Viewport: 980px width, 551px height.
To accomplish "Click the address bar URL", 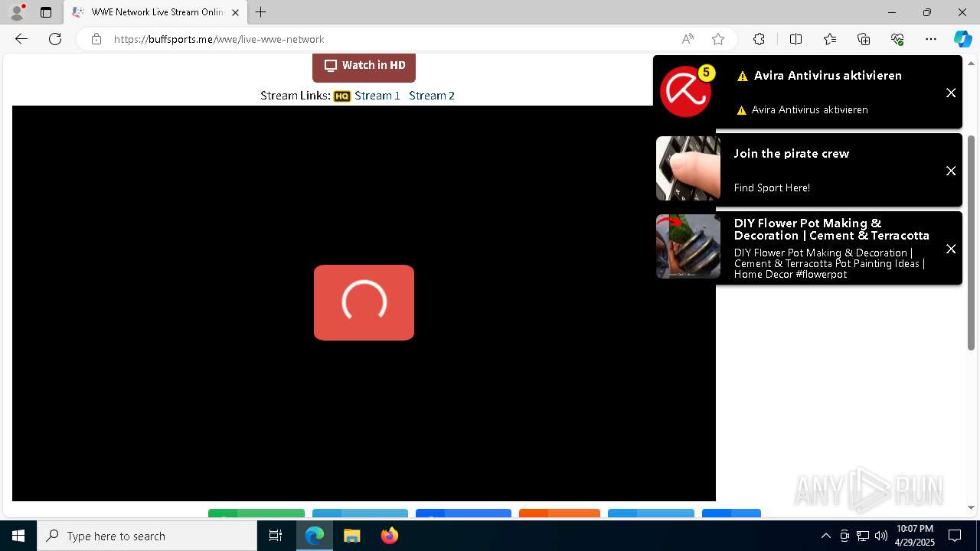I will [x=219, y=39].
